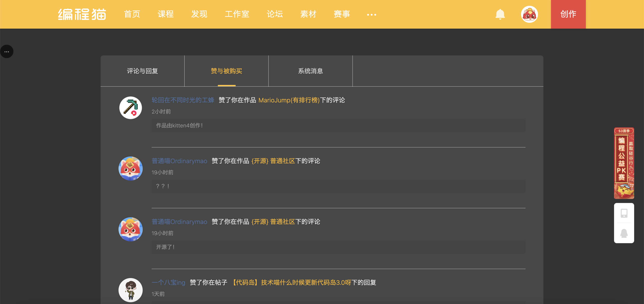Select the 赞与被购买 tab

[x=227, y=71]
